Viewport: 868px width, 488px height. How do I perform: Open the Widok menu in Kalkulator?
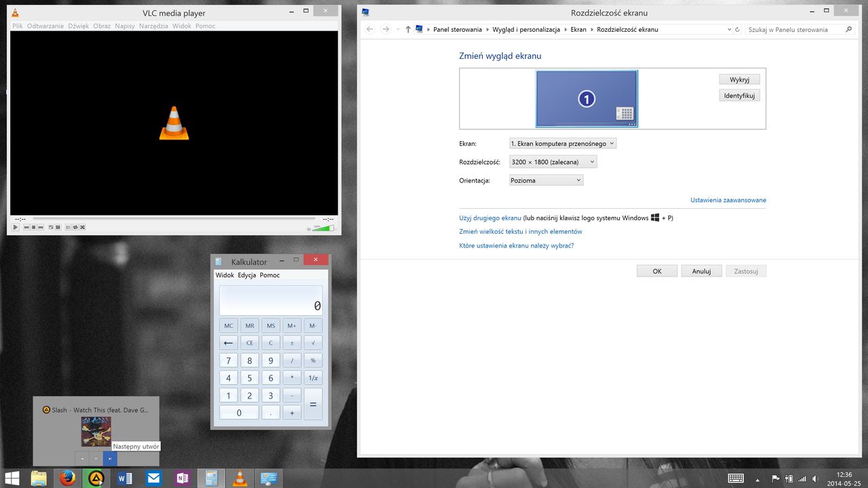pyautogui.click(x=224, y=275)
